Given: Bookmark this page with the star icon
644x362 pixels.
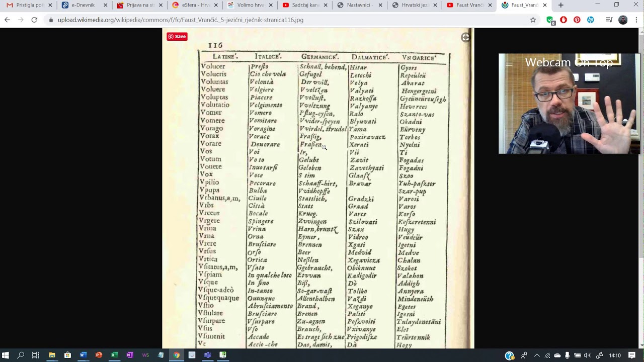Looking at the screenshot, I should click(533, 20).
